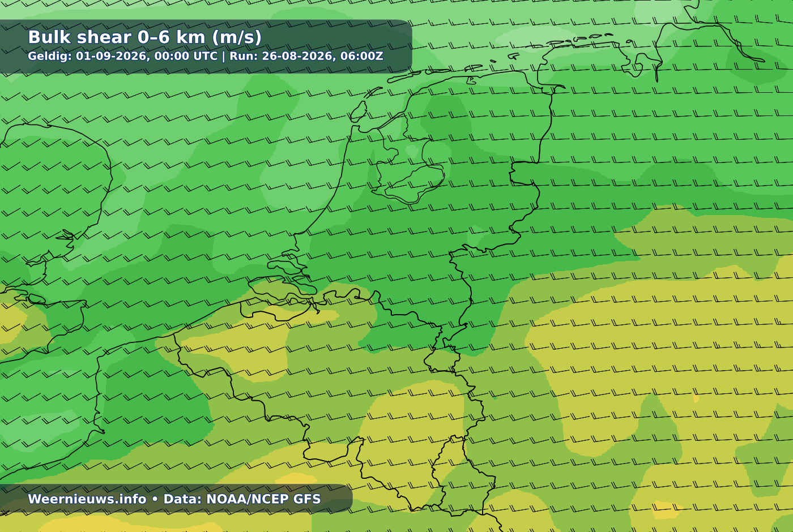The height and width of the screenshot is (532, 793).
Task: Click the 'Data: NOAA/NCEP GFS' source label
Action: pyautogui.click(x=242, y=499)
